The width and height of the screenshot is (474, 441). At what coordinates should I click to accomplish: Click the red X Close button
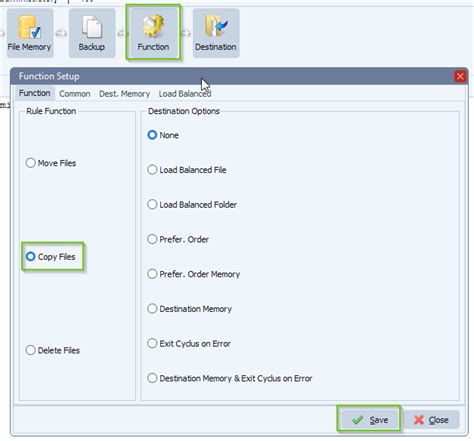click(x=431, y=420)
